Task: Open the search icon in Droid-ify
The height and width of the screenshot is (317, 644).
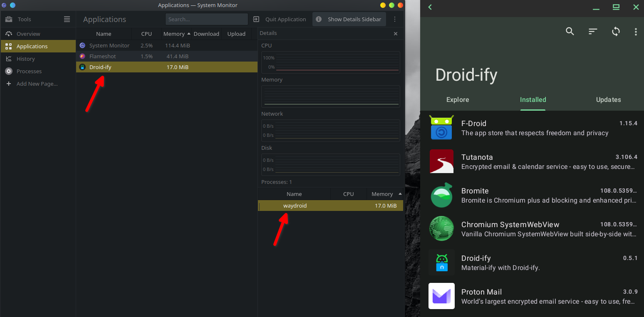Action: (570, 31)
